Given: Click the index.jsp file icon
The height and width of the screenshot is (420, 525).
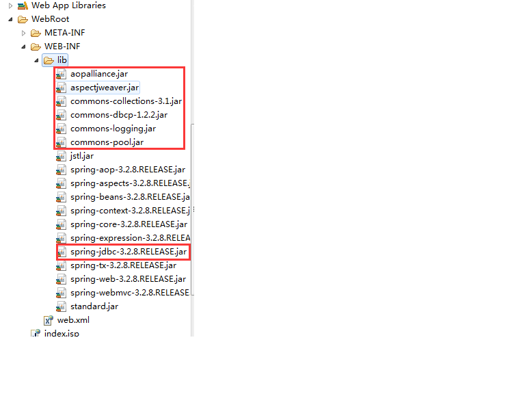Looking at the screenshot, I should pyautogui.click(x=36, y=333).
